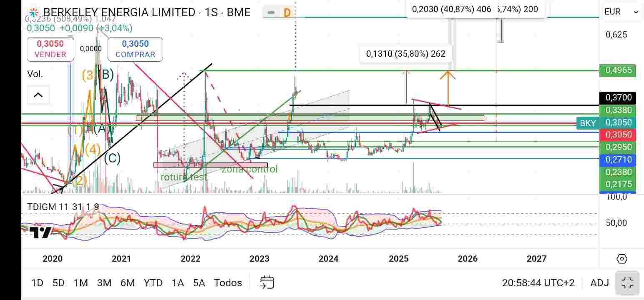This screenshot has width=644, height=300.
Task: Click the green 0,2380 price label
Action: 618,172
